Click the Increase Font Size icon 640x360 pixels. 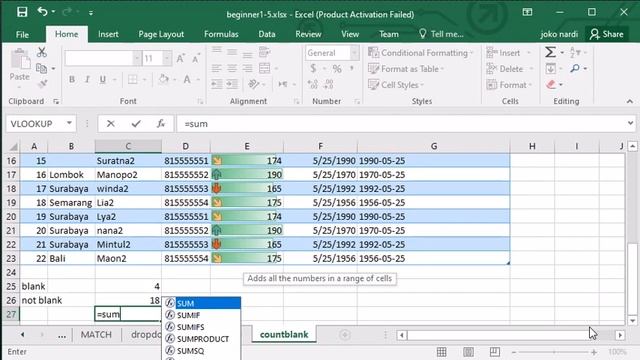180,58
